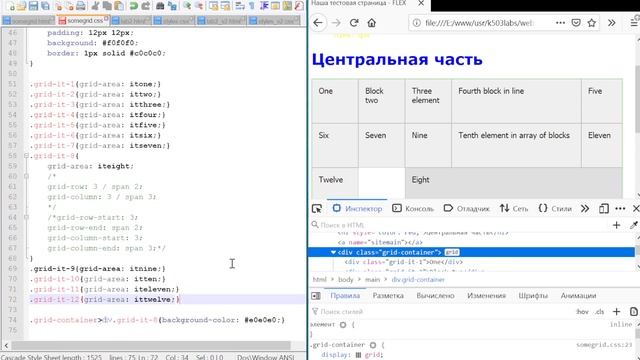
Task: Switch to the first editor tab somegrid.html
Action: (28, 20)
